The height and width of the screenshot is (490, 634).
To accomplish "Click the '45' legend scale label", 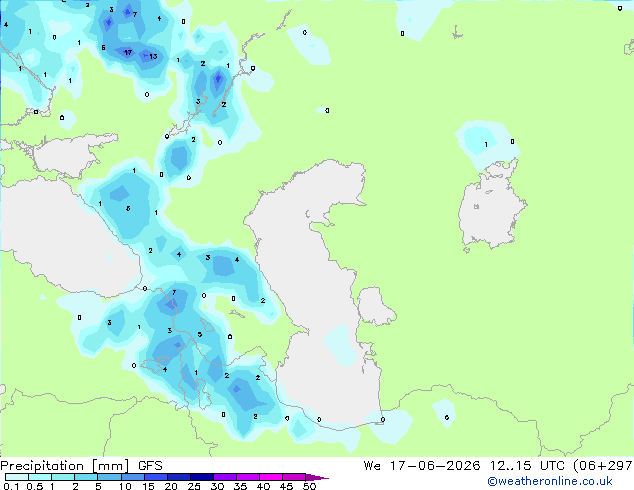I will click(286, 486).
